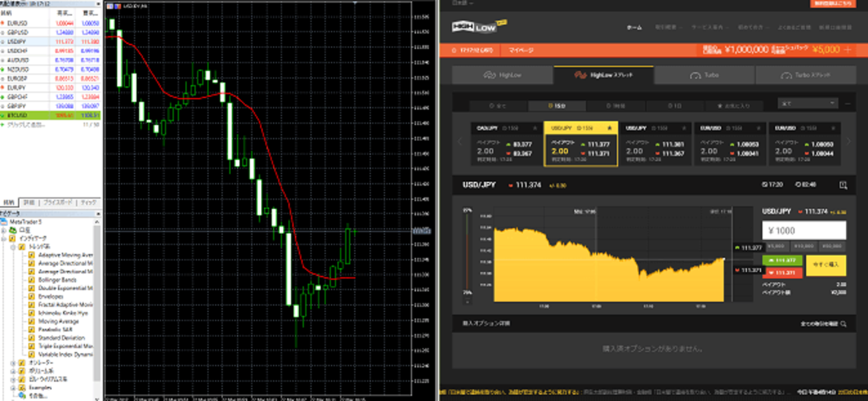Filter options by 15-minute expiry
This screenshot has height=401, width=868.
[x=557, y=105]
